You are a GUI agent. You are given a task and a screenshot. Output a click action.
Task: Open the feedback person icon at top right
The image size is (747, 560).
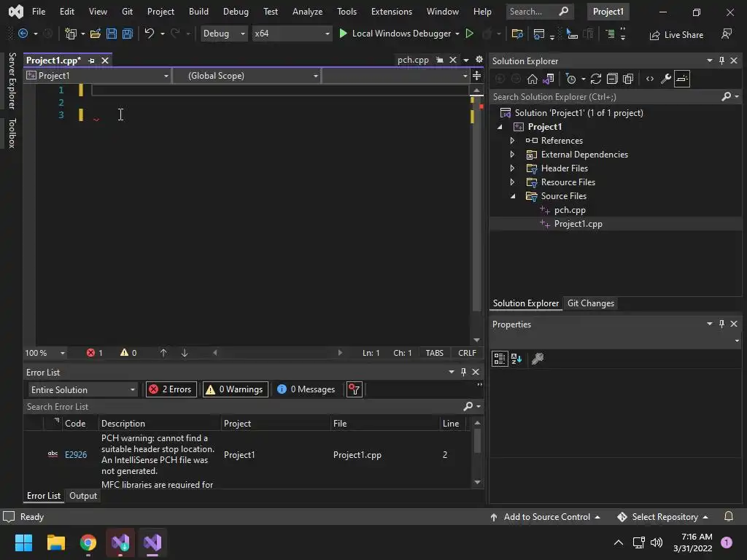727,34
